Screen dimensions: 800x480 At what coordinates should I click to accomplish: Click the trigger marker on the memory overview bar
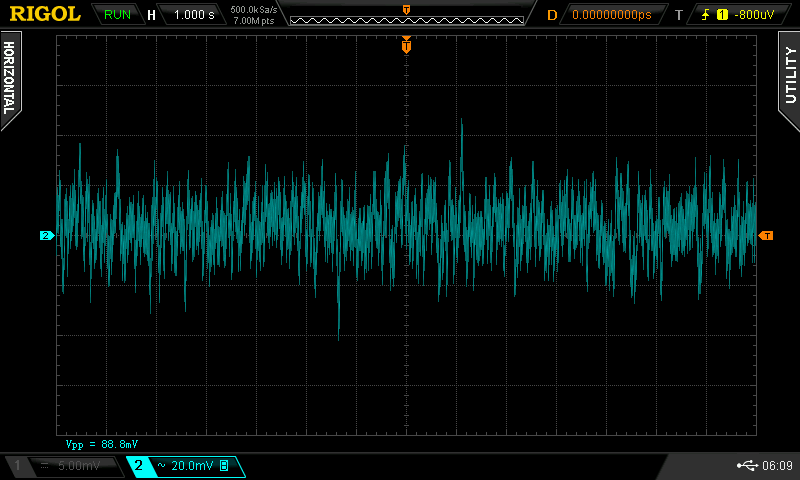coord(406,10)
